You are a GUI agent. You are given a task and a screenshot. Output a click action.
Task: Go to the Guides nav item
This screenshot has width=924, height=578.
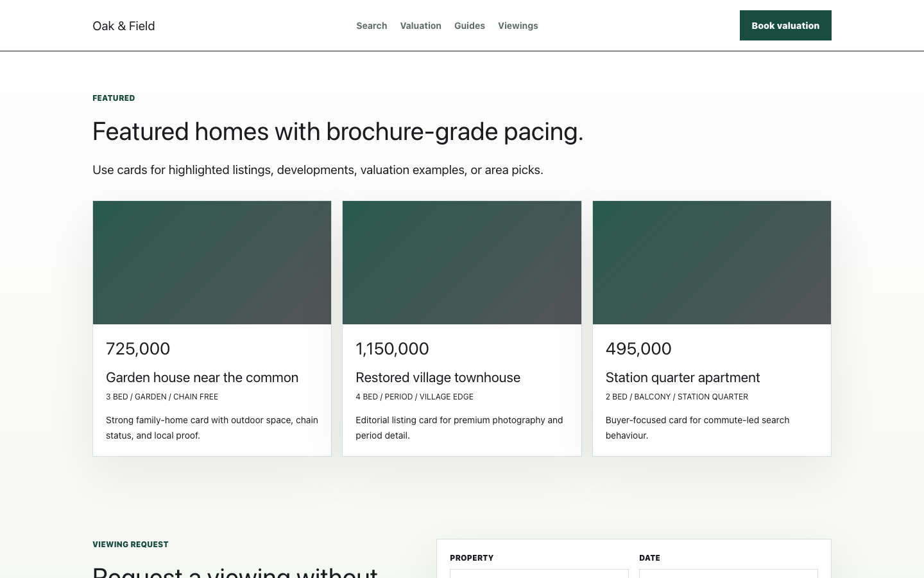(470, 26)
